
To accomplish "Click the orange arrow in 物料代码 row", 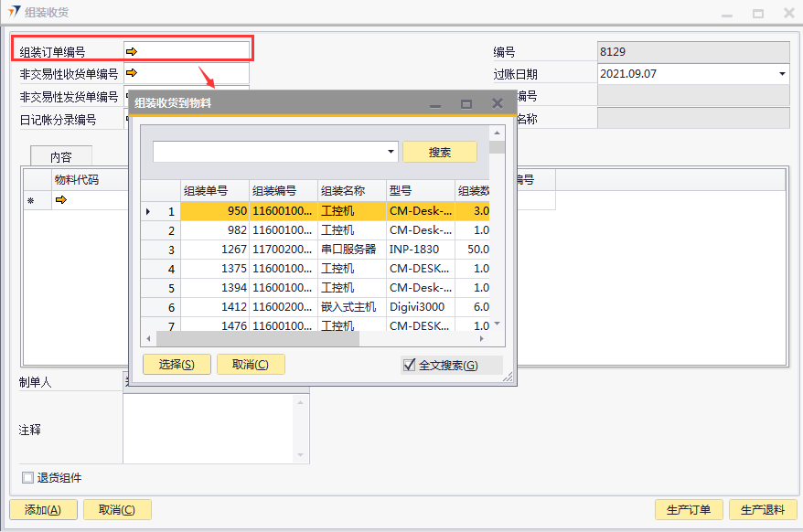I will point(61,200).
